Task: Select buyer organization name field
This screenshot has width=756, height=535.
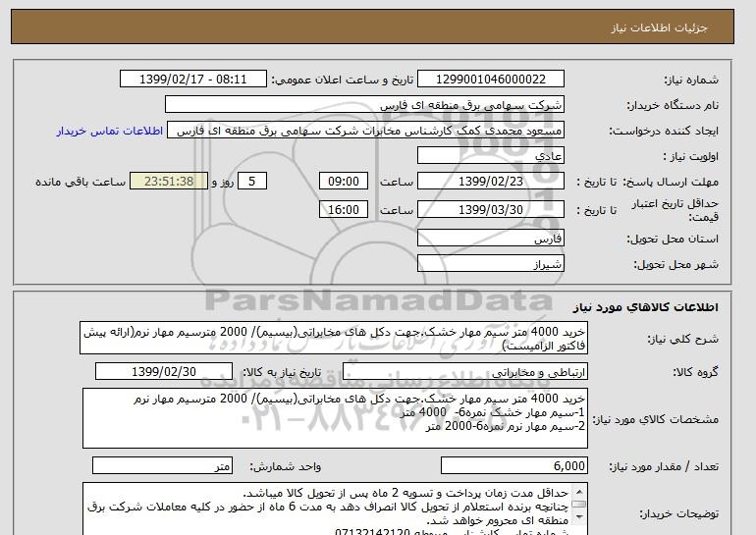Action: [364, 105]
